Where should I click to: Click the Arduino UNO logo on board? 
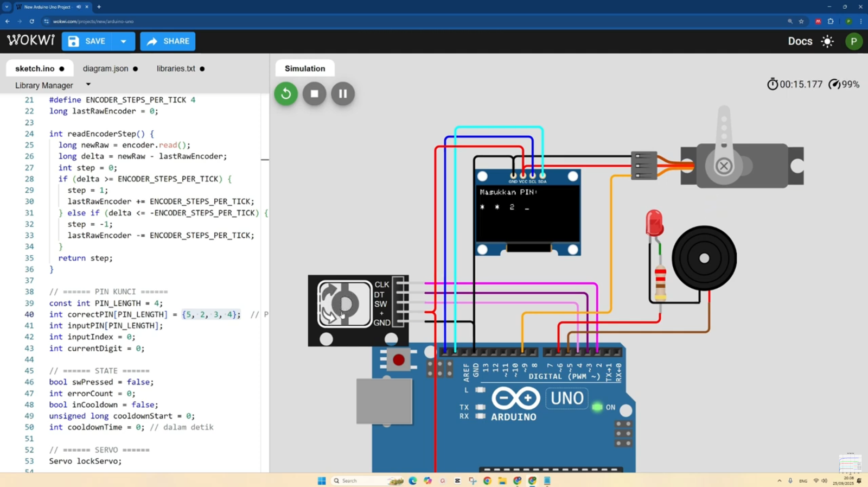click(x=515, y=399)
